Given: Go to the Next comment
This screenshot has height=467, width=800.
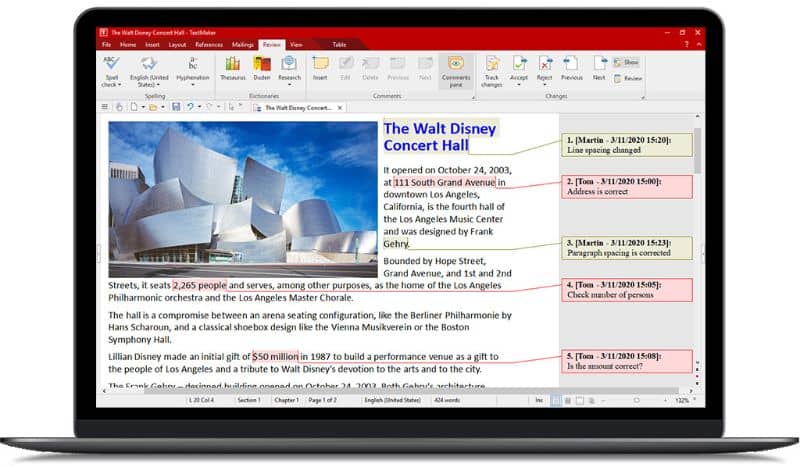Looking at the screenshot, I should click(425, 69).
